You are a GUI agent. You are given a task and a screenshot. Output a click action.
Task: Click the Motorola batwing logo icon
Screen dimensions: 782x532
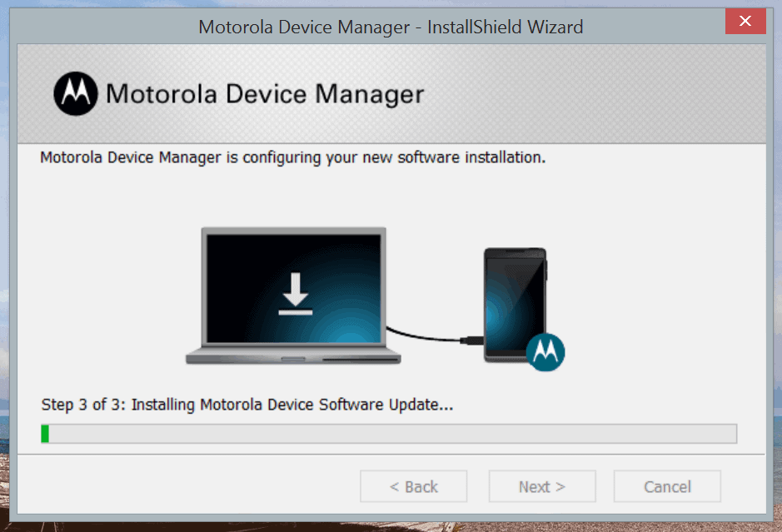[x=75, y=94]
